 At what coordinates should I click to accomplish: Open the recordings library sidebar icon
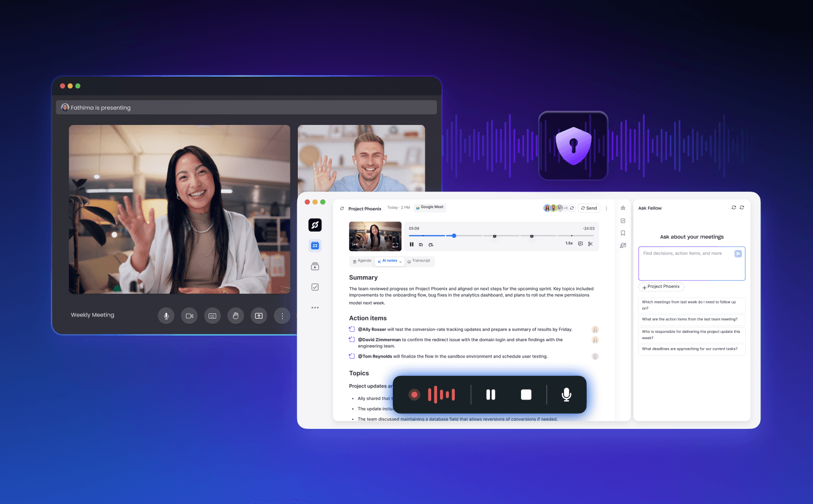(315, 267)
